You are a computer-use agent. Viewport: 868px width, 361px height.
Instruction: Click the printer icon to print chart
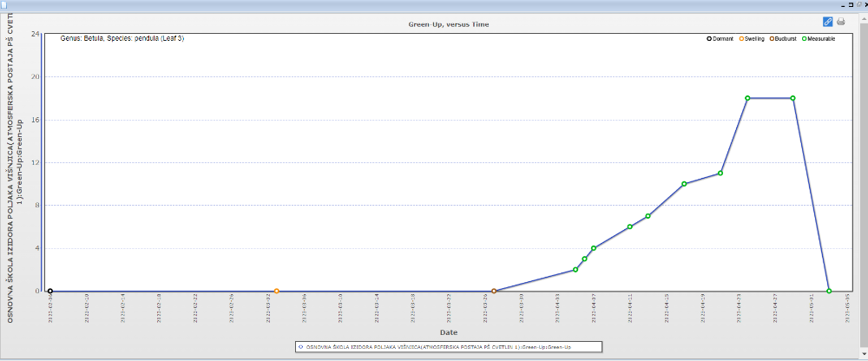coord(840,22)
